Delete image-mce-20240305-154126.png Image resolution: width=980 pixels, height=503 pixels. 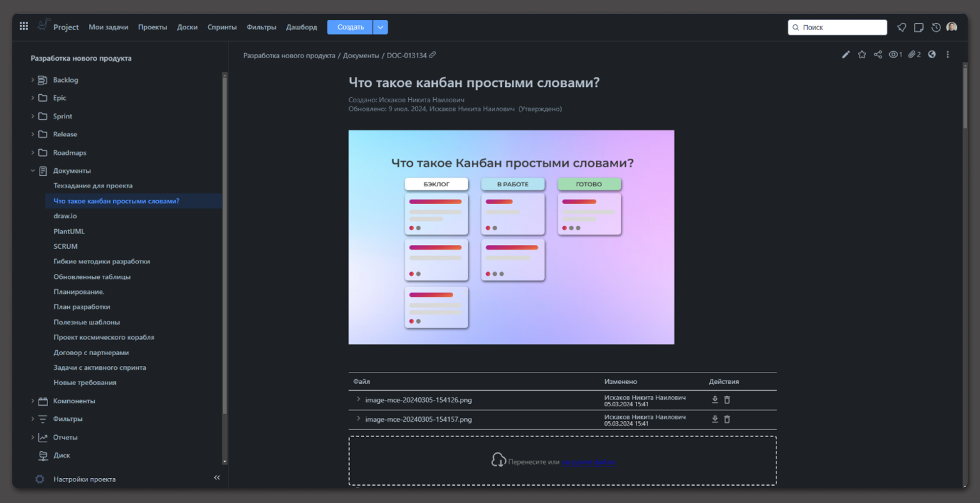(727, 400)
